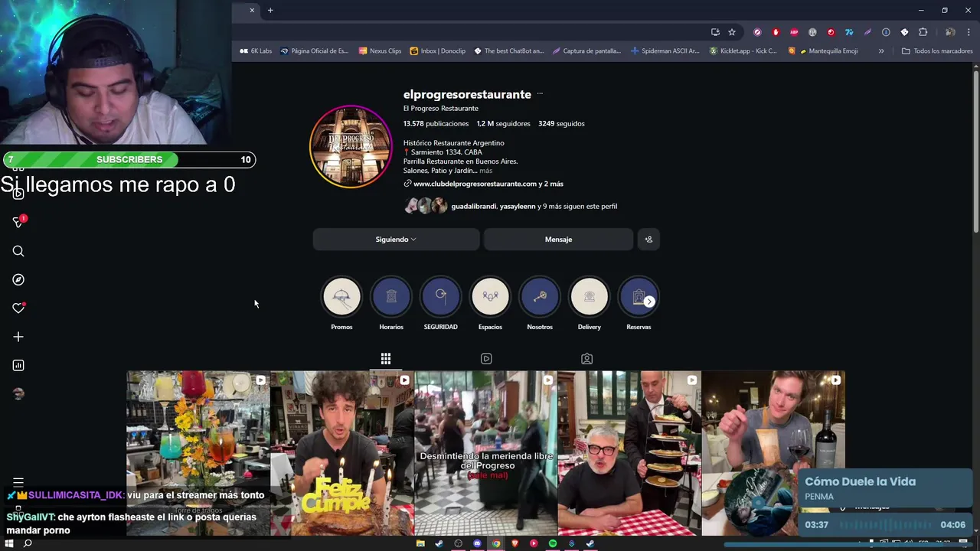Open Windows taskbar search

(28, 543)
